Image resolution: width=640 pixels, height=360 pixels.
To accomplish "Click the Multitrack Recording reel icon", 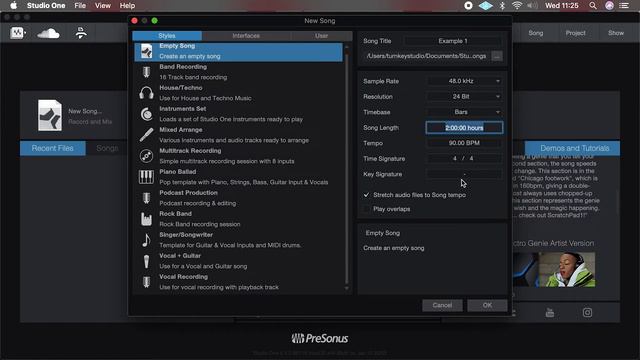I will pyautogui.click(x=146, y=156).
